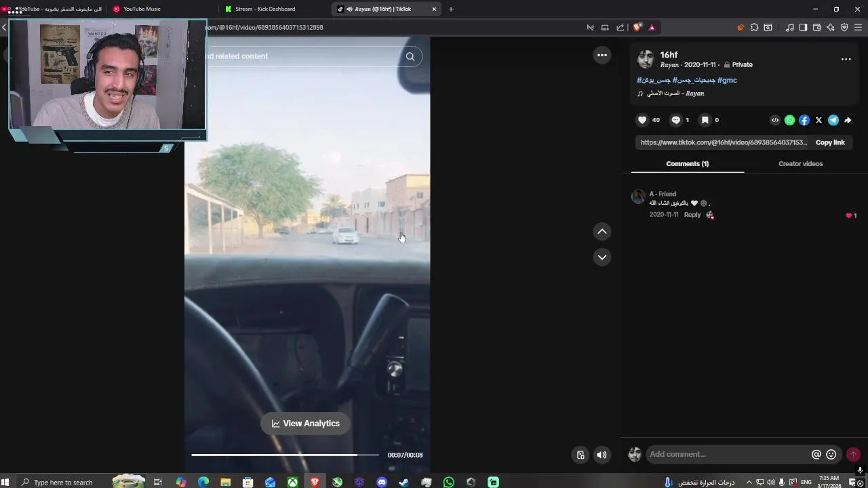Screen dimensions: 868x488
Task: Like A's comment with the heart
Action: click(848, 216)
